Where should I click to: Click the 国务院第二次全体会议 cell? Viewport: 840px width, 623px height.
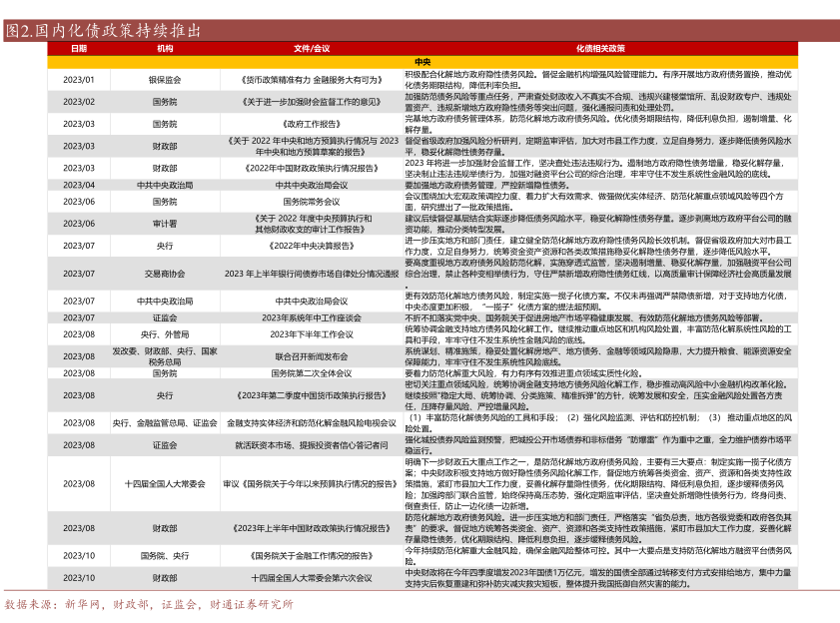312,372
